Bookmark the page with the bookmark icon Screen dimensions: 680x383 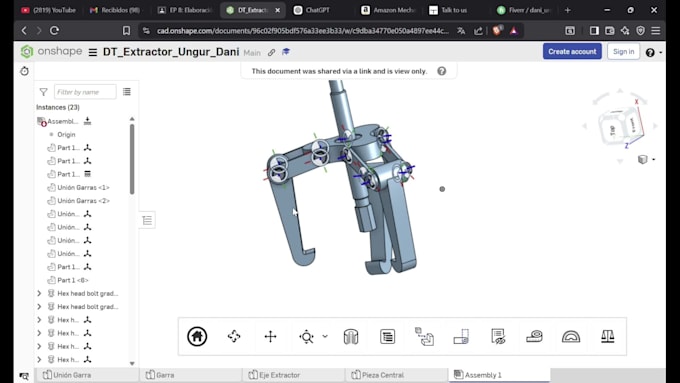[x=126, y=30]
